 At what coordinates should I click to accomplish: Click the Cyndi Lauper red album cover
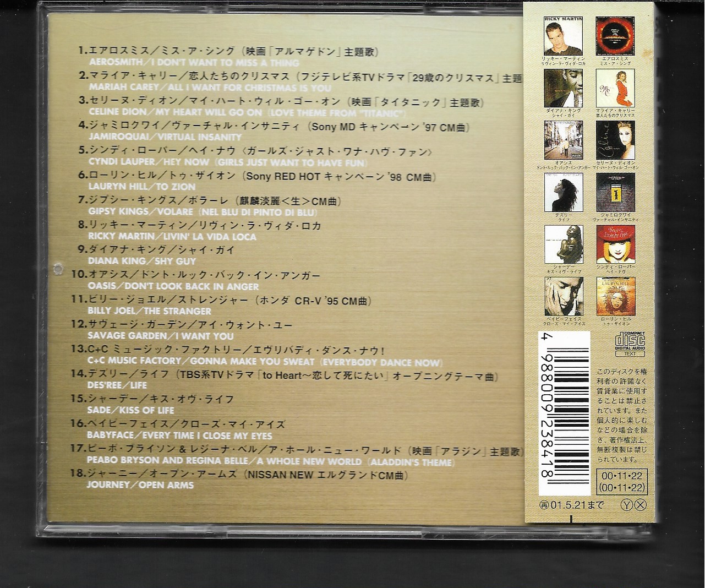615,244
